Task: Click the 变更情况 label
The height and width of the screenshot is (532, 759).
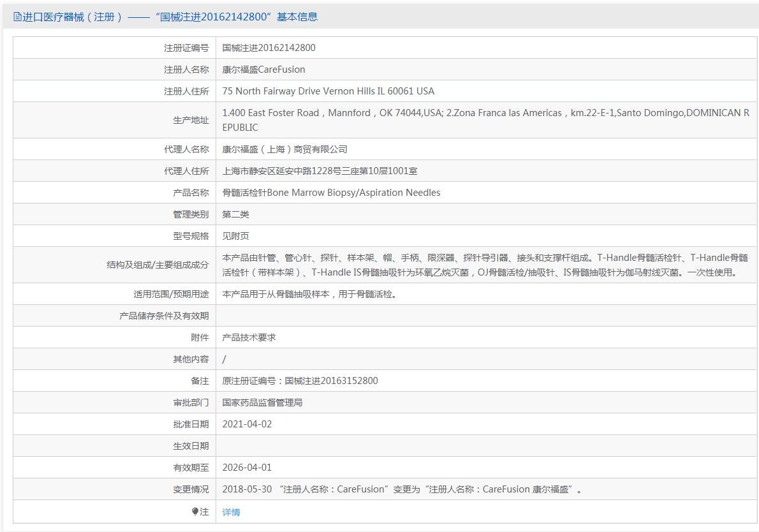Action: click(x=191, y=489)
